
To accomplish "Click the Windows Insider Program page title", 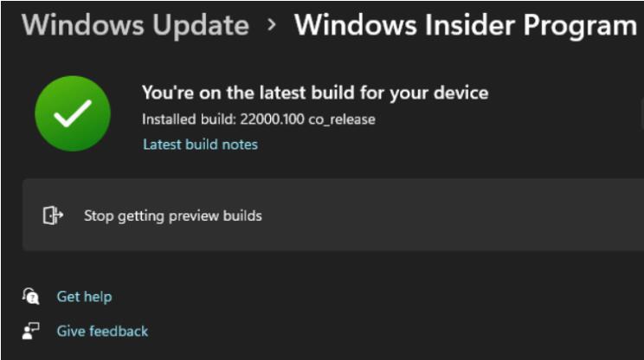I will coord(465,25).
